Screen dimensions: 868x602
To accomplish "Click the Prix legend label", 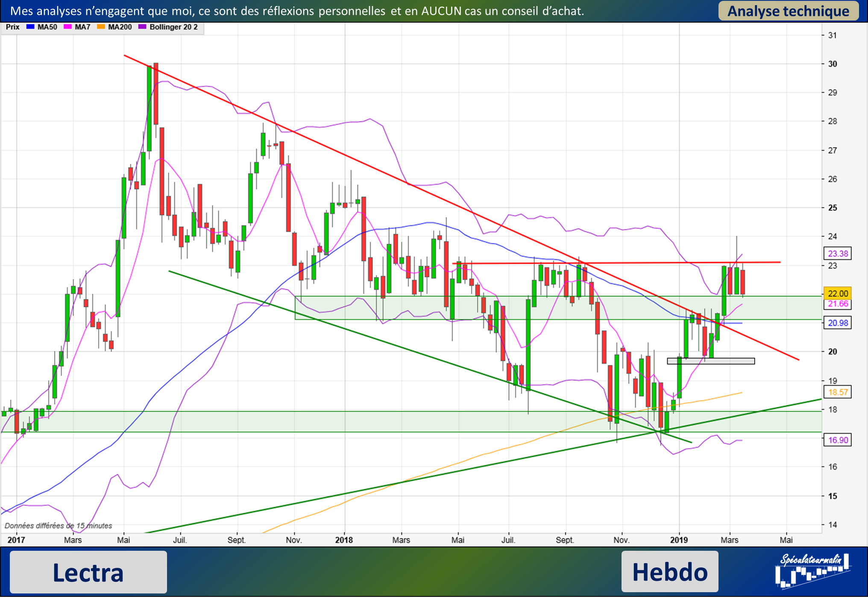I will [x=12, y=27].
